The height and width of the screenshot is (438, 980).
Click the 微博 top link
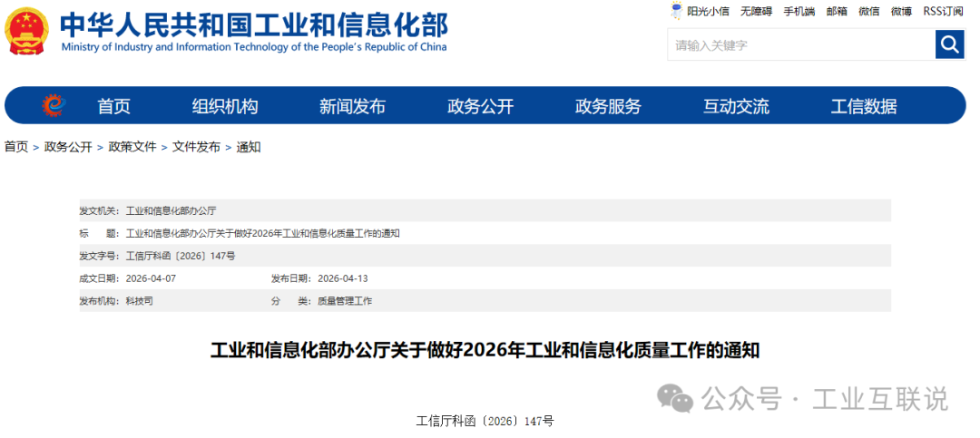(x=901, y=11)
